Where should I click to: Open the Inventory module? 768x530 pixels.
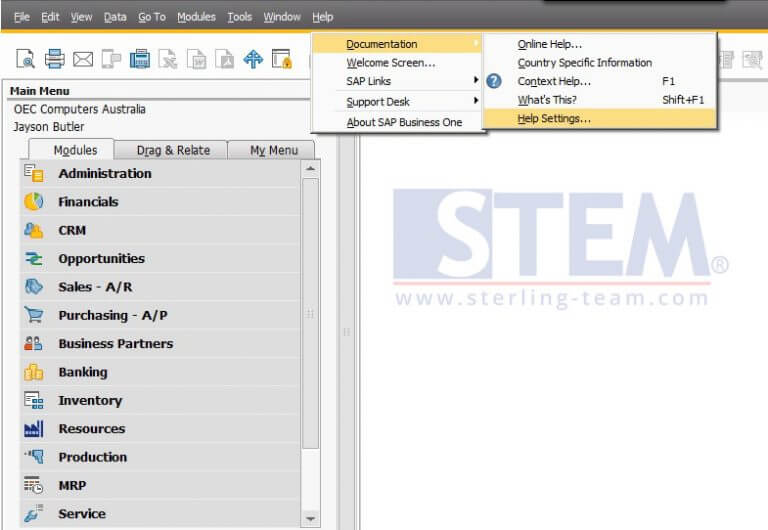coord(160,401)
